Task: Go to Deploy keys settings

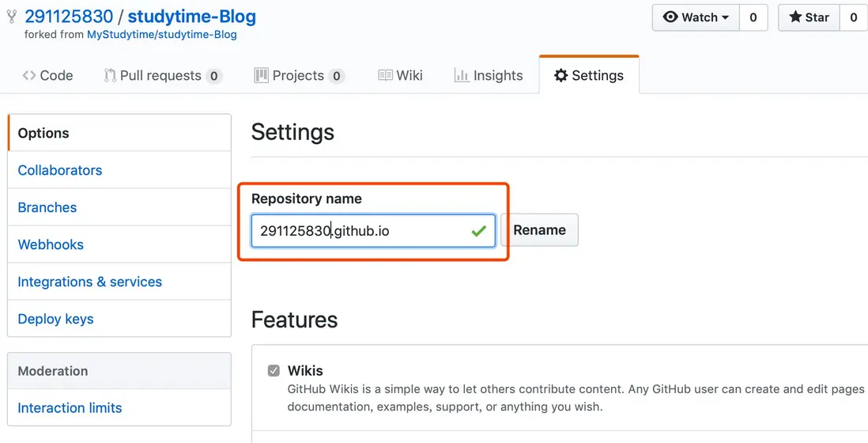Action: (55, 319)
